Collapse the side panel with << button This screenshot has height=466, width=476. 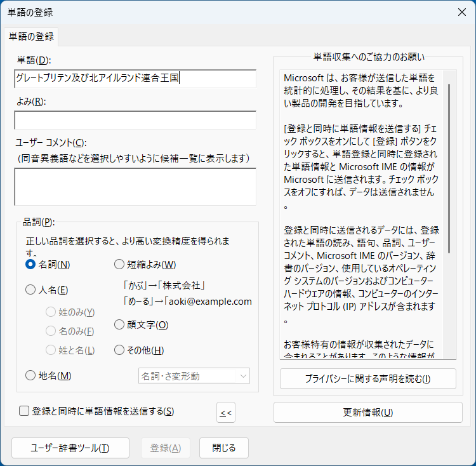pos(225,413)
